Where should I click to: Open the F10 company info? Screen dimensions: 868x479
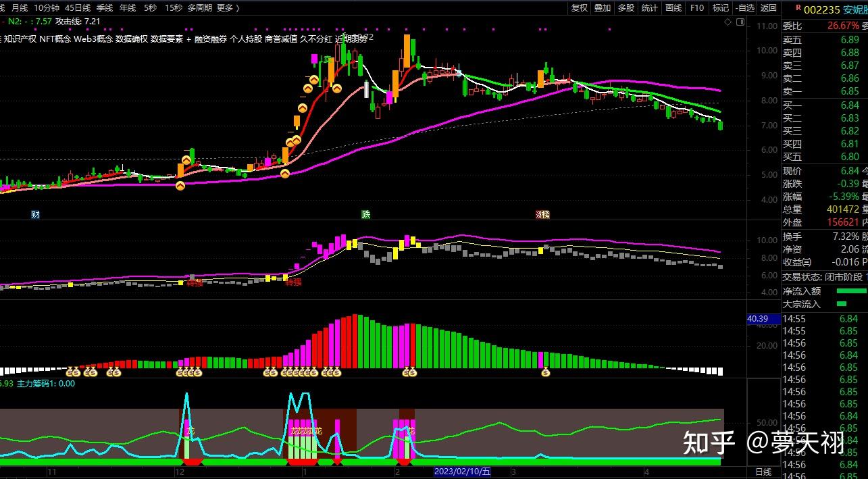point(697,7)
